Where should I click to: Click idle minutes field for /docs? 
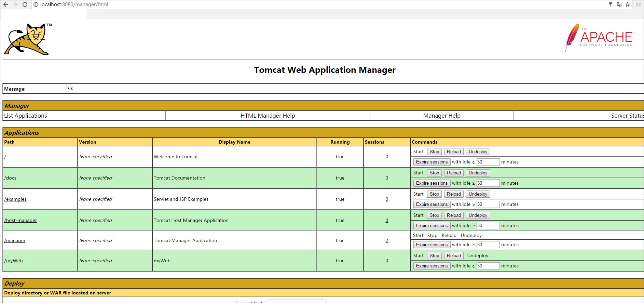[488, 183]
